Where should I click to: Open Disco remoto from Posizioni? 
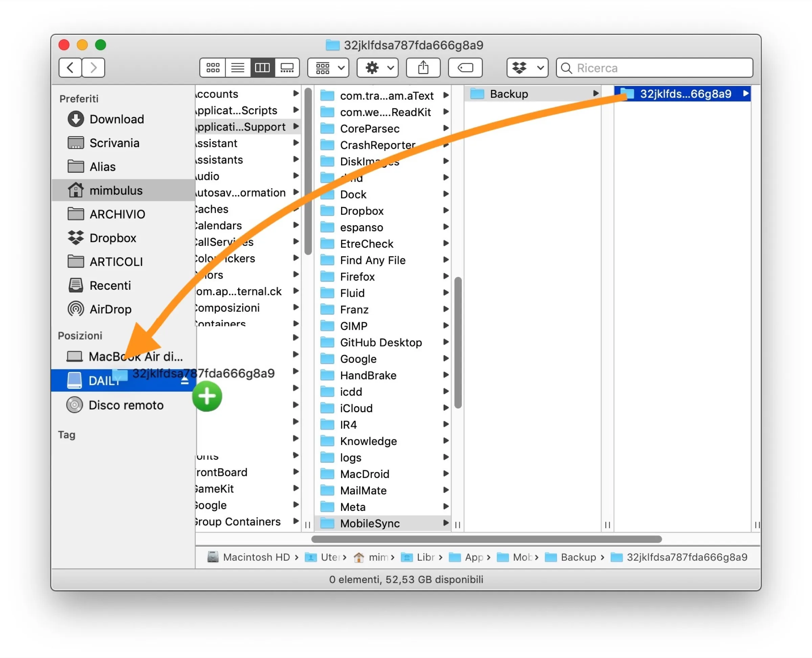[x=127, y=405]
